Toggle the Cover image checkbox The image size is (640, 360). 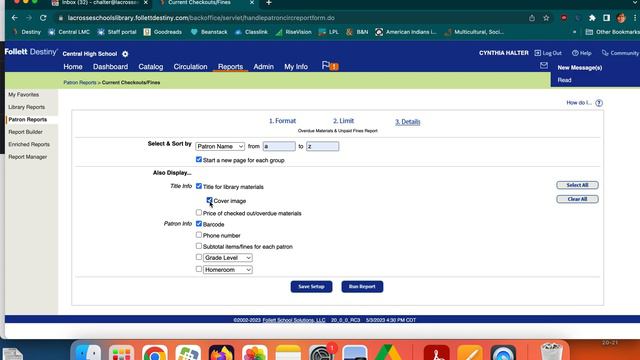tap(209, 200)
